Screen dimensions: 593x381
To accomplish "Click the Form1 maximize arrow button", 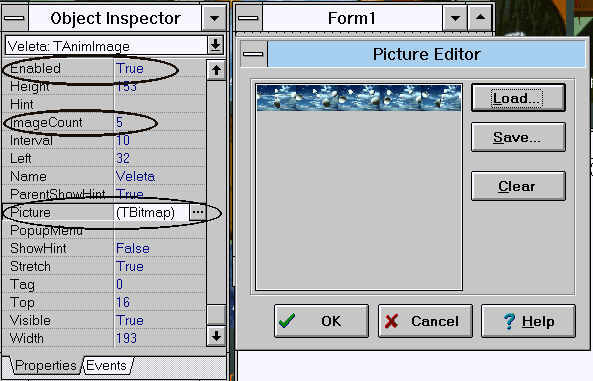I will (x=480, y=18).
